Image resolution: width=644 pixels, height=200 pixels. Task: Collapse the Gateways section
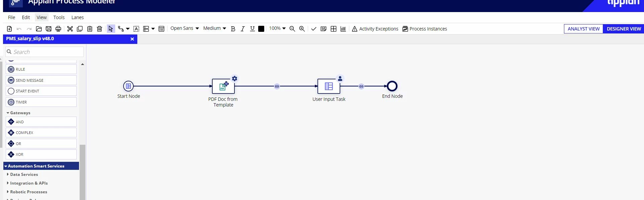pyautogui.click(x=18, y=113)
